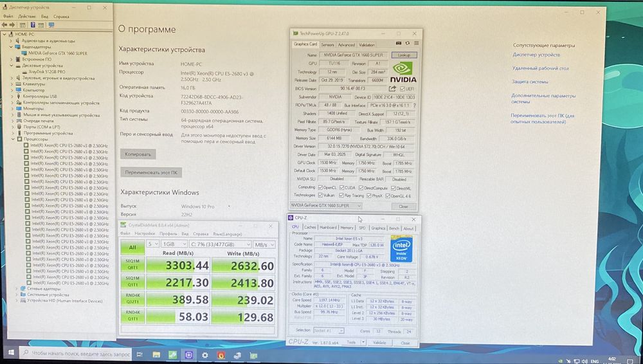The width and height of the screenshot is (643, 364).
Task: Click All button in CrystalDiskMark
Action: pos(132,247)
